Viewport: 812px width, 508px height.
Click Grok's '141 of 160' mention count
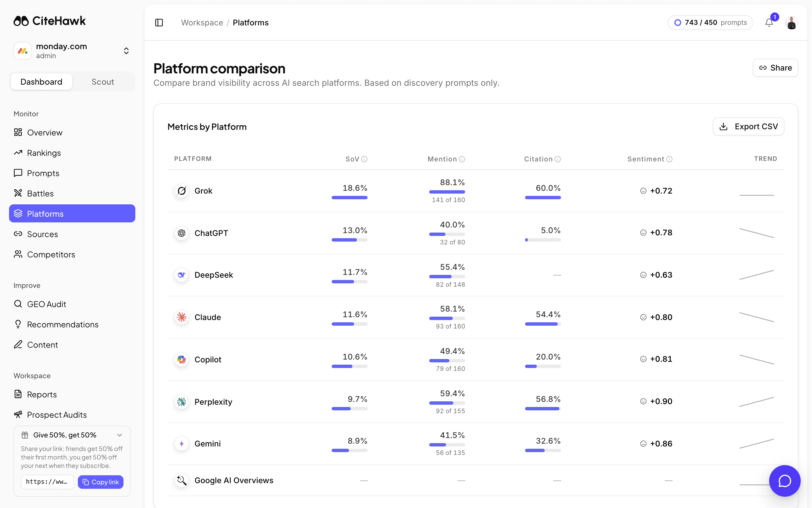(448, 200)
